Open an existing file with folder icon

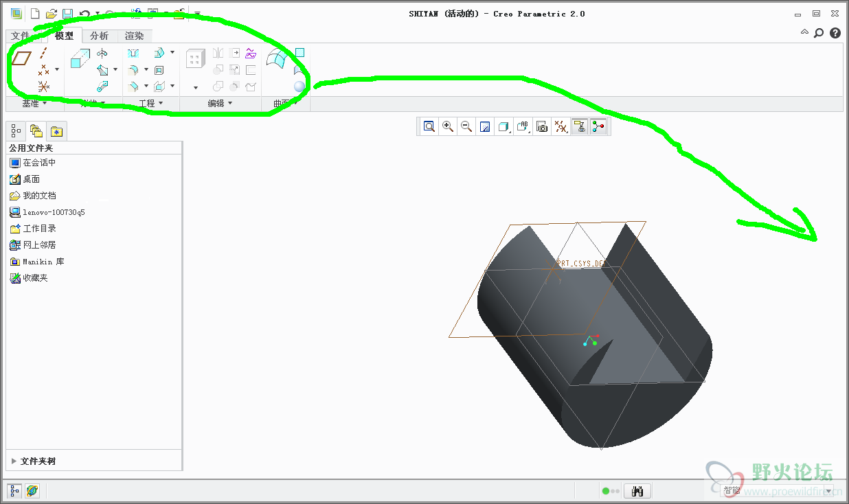coord(52,13)
